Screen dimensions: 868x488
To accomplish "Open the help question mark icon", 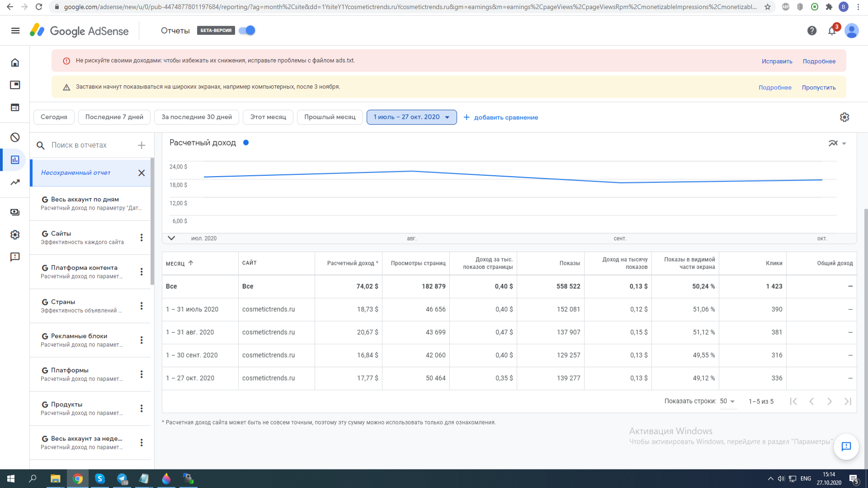I will (x=812, y=31).
